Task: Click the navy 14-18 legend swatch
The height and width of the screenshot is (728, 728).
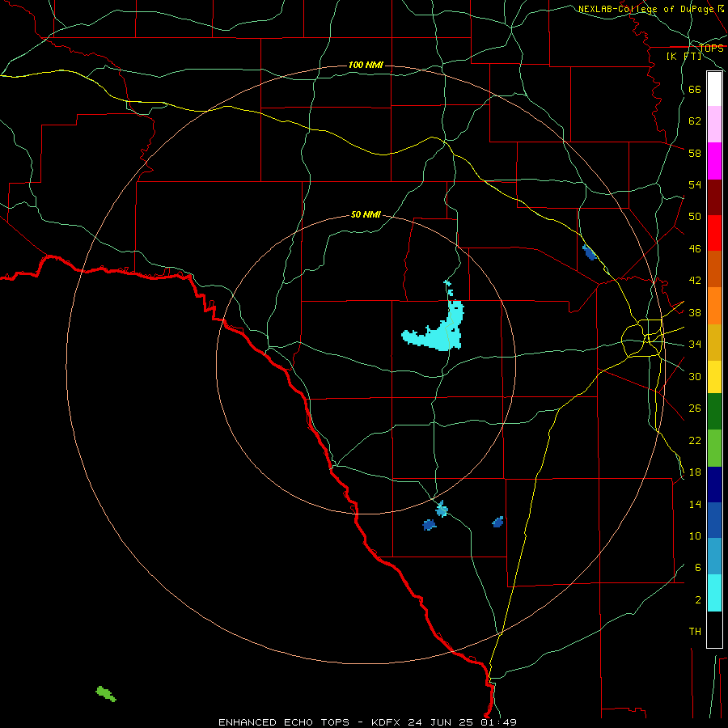Action: click(714, 485)
